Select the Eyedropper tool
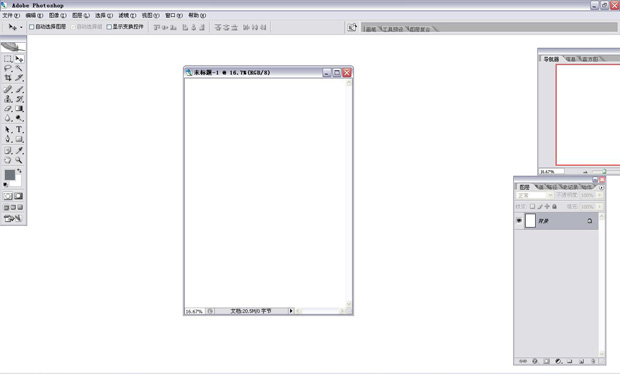The width and height of the screenshot is (620, 374). pyautogui.click(x=19, y=151)
